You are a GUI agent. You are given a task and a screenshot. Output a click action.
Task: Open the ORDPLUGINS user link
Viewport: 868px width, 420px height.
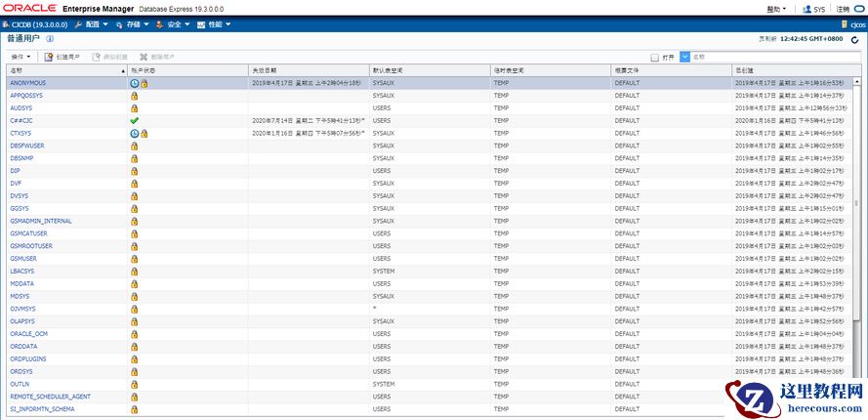point(28,358)
